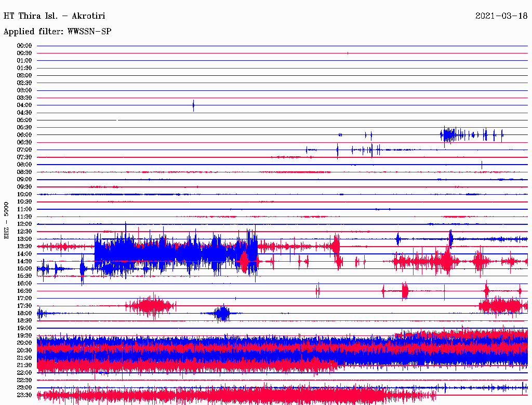Click the 05:00 time label
532x405 pixels.
pyautogui.click(x=24, y=120)
